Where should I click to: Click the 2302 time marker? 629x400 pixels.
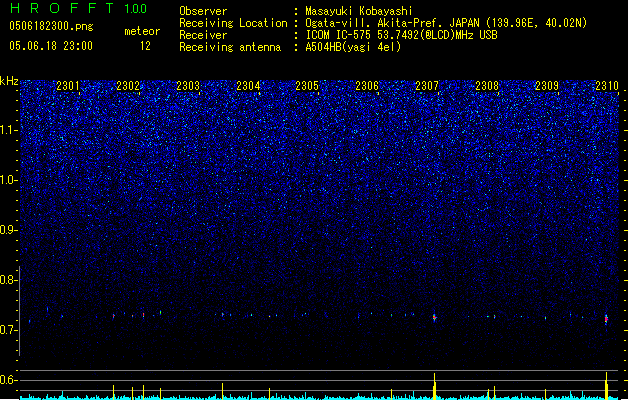coord(128,86)
